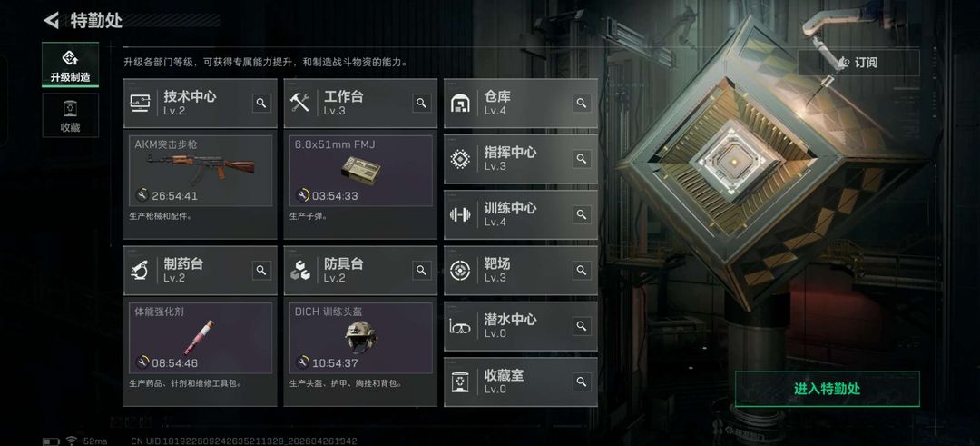Open magnifier details for 制药台
Image resolution: width=980 pixels, height=446 pixels.
(261, 270)
